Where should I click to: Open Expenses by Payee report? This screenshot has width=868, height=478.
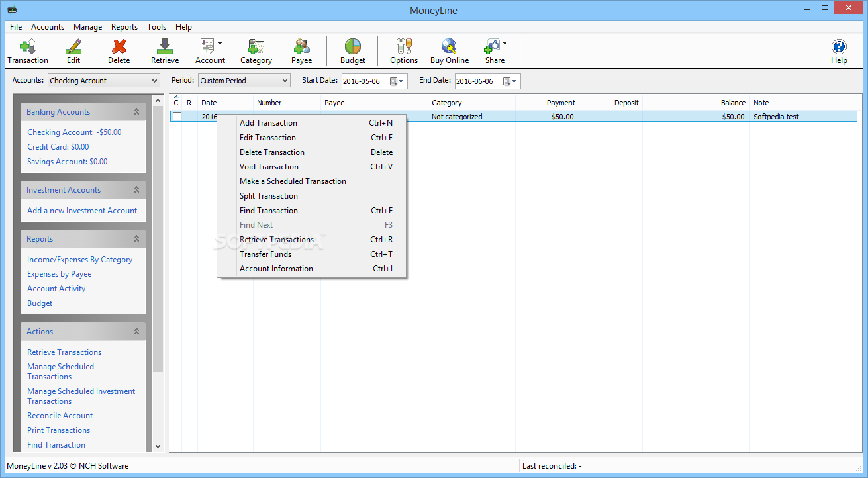pyautogui.click(x=59, y=274)
